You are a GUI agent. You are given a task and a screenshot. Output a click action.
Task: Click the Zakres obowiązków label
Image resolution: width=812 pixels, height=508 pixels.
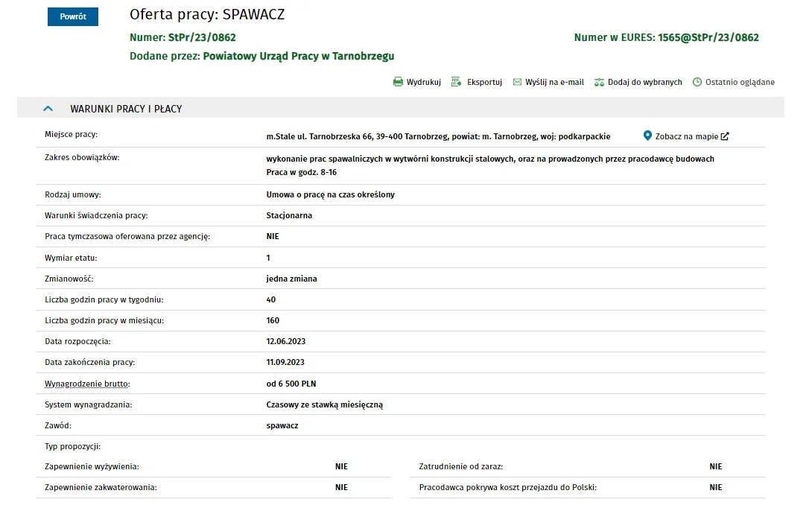[x=82, y=157]
